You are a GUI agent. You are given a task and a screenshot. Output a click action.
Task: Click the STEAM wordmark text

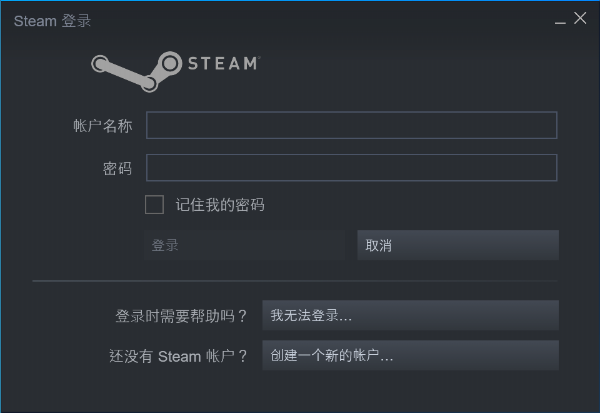tap(224, 64)
